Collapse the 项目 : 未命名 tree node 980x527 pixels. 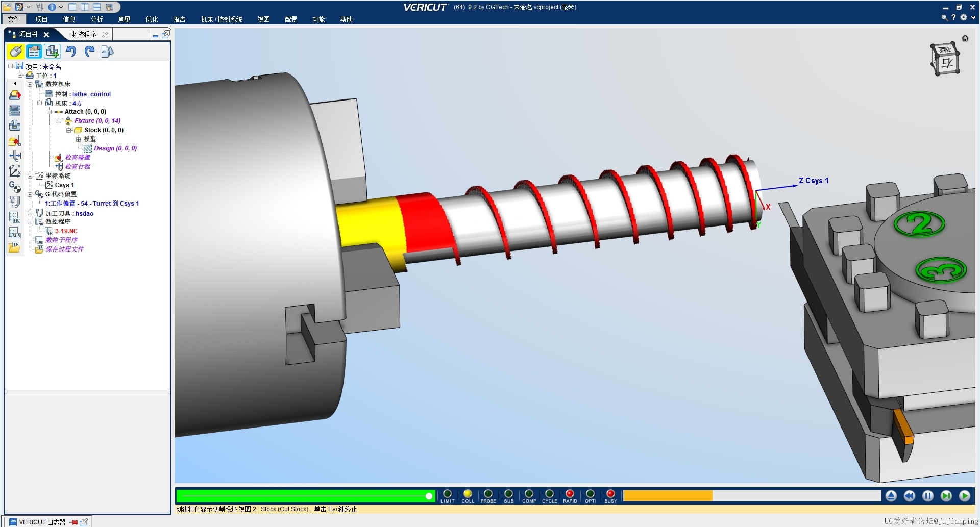point(10,66)
